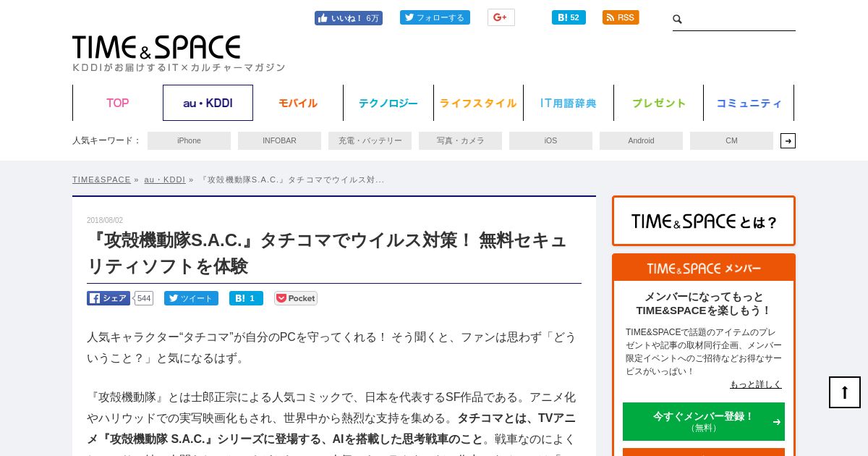The width and height of the screenshot is (868, 456).
Task: Click the au・KDDI breadcrumb link
Action: 165,180
